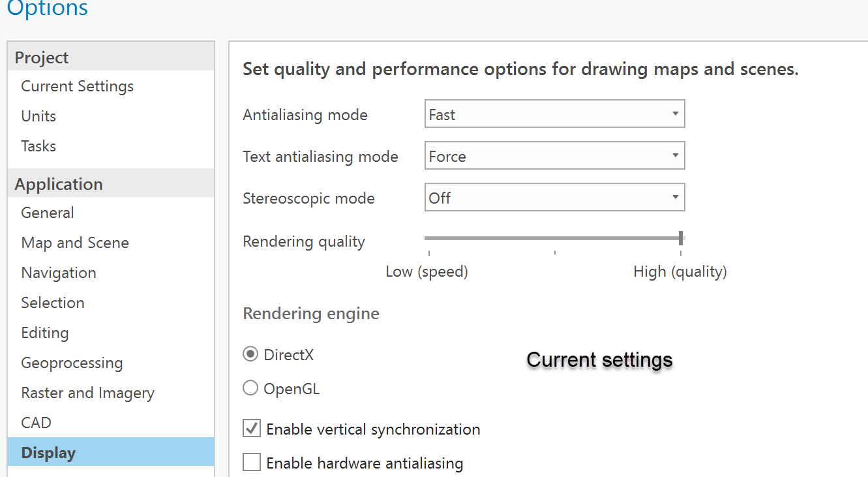Select the Selection options page
The width and height of the screenshot is (868, 477).
[x=53, y=303]
